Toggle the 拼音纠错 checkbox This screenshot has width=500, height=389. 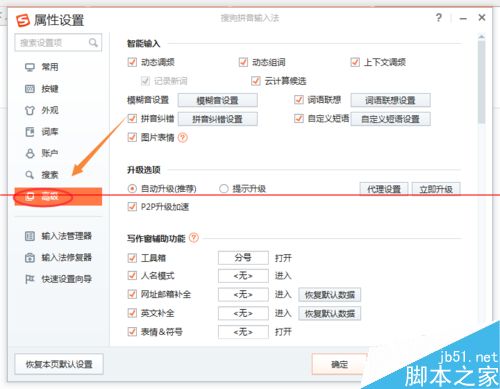tap(132, 118)
